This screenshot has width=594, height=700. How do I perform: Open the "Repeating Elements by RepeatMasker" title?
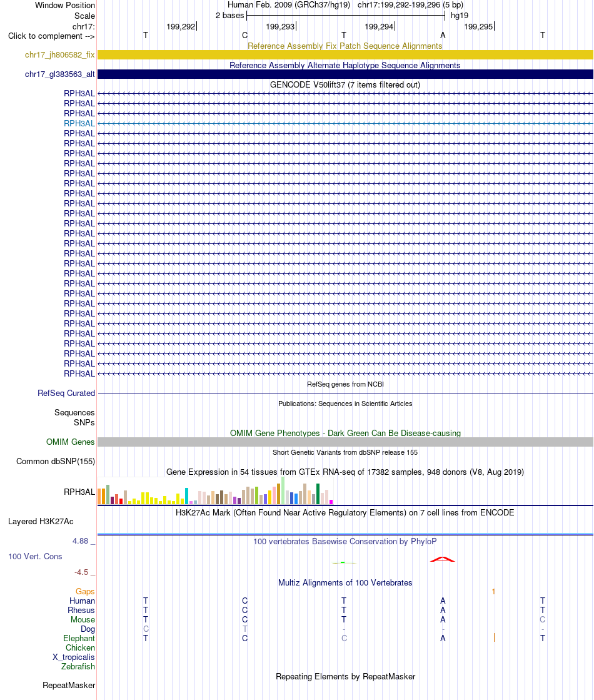click(345, 677)
